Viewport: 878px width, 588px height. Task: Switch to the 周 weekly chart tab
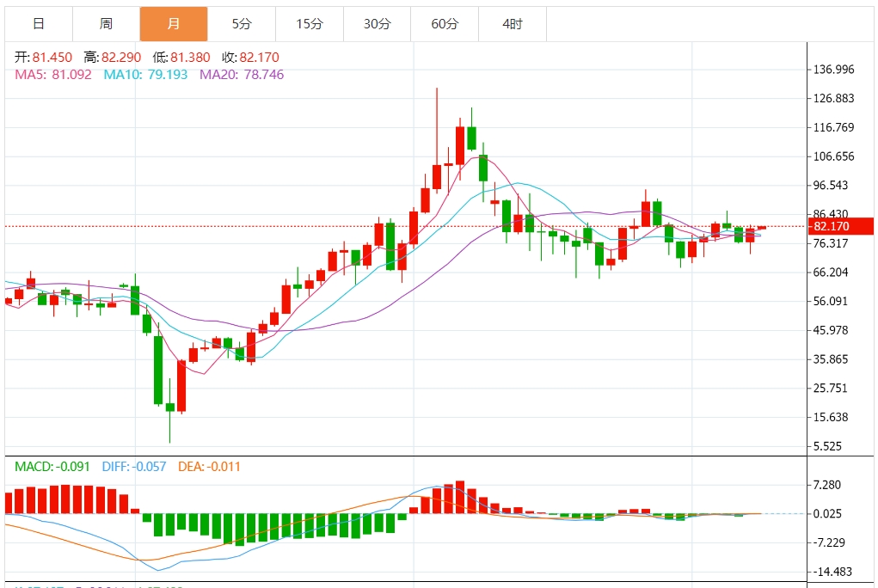coord(107,24)
